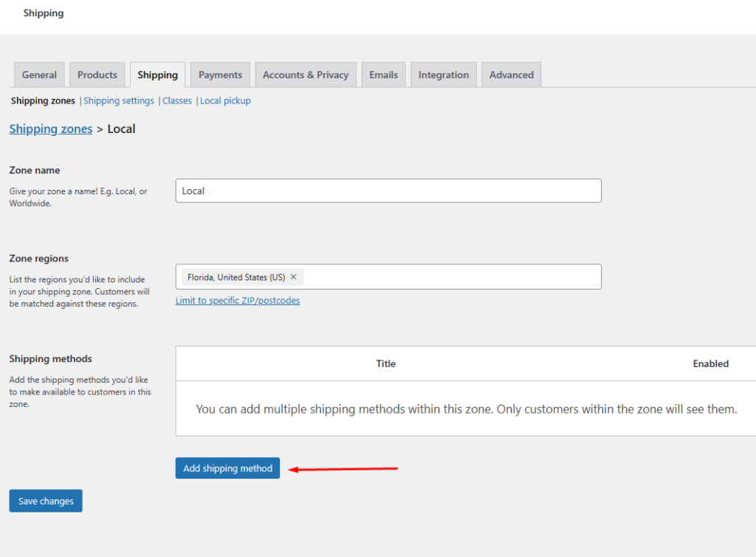This screenshot has width=756, height=557.
Task: Open the Shipping settings subsection
Action: tap(118, 100)
